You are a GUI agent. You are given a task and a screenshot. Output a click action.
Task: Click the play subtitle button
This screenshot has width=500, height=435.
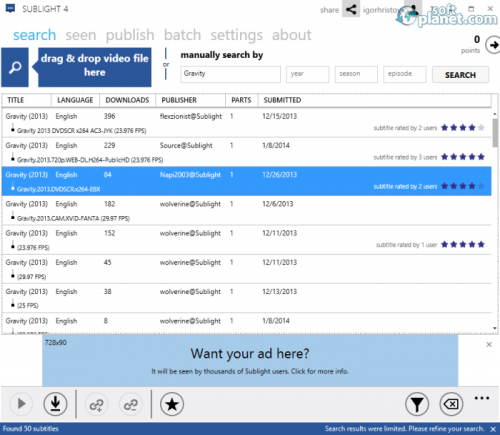pyautogui.click(x=21, y=404)
